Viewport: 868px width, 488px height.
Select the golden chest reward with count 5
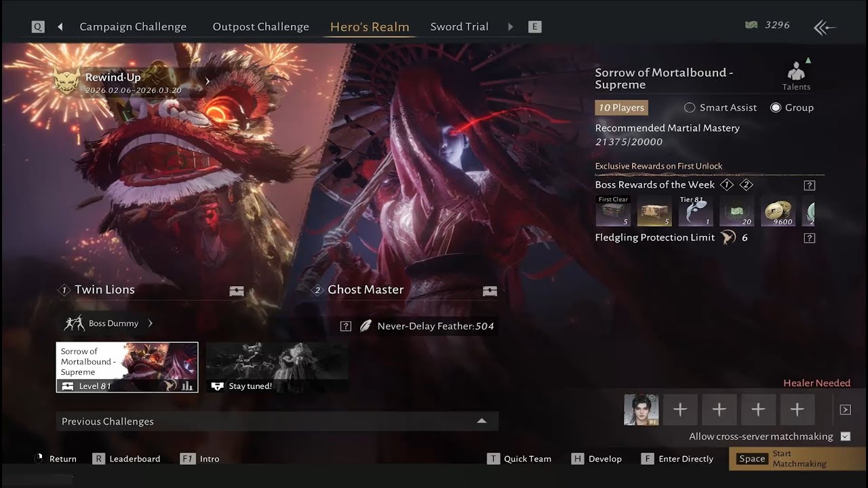click(654, 211)
